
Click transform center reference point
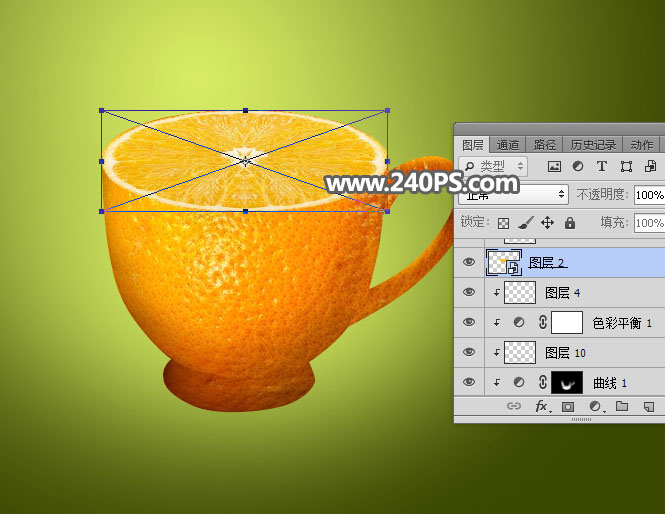(245, 161)
